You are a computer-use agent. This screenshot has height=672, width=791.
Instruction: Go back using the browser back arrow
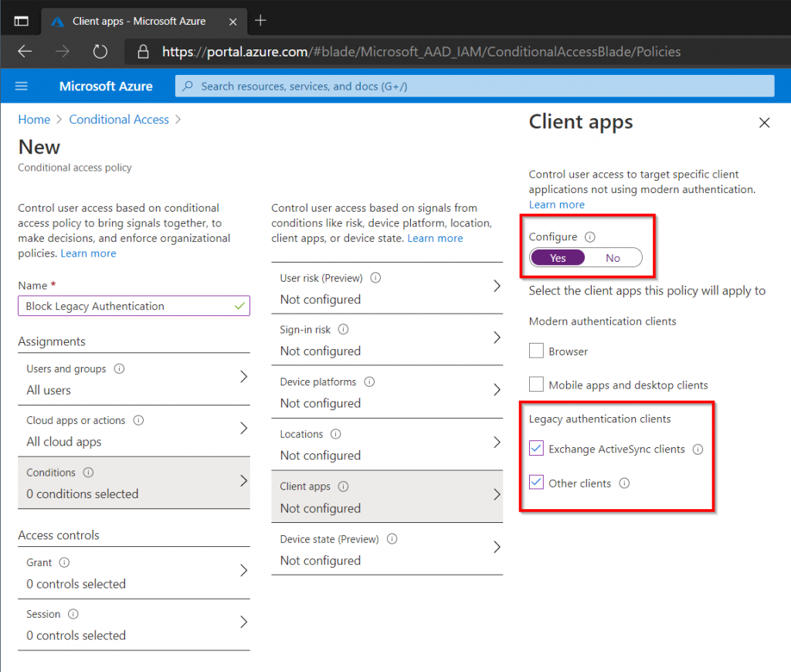coord(25,52)
